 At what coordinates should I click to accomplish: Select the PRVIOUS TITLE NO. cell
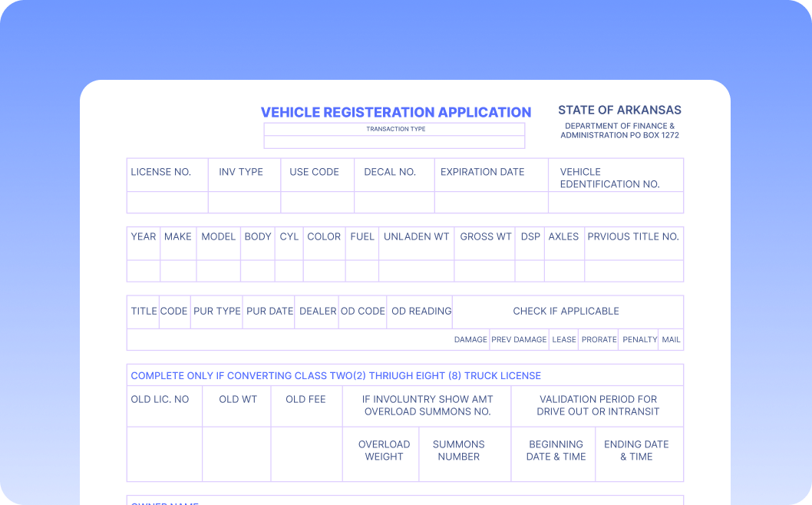(634, 269)
